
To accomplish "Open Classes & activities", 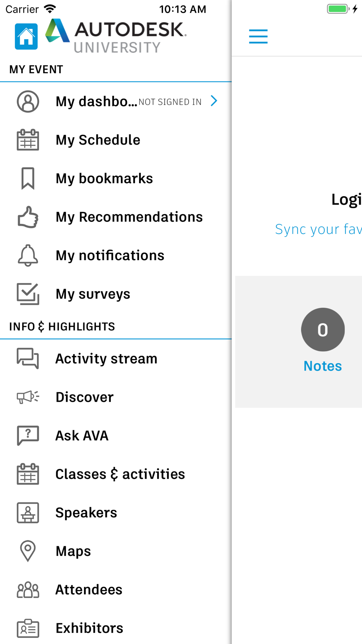I will tap(120, 474).
